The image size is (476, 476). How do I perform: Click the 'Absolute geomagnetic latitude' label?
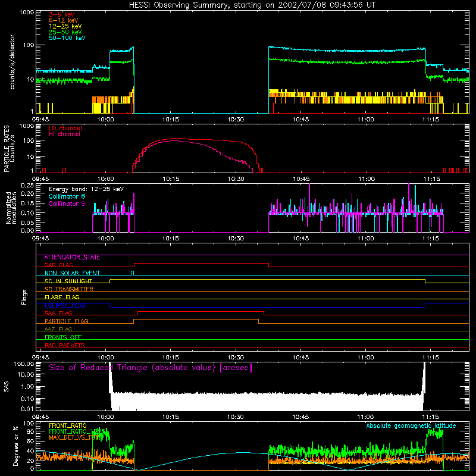coord(411,425)
